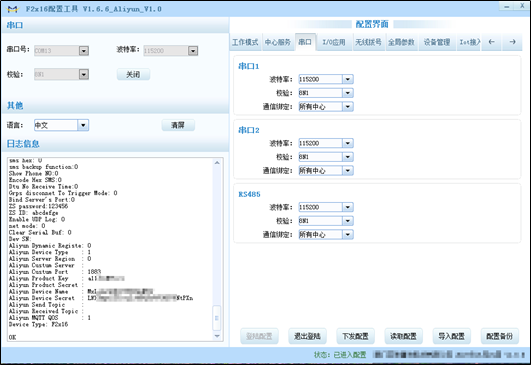Click the log area vertical scrollbar thumb
The height and width of the screenshot is (365, 531).
point(217,318)
